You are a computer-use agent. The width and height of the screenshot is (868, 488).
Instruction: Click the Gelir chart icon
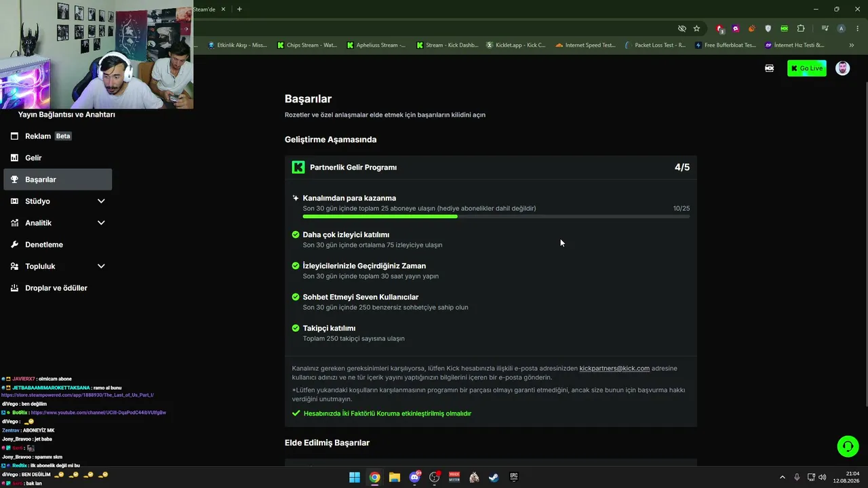point(14,158)
